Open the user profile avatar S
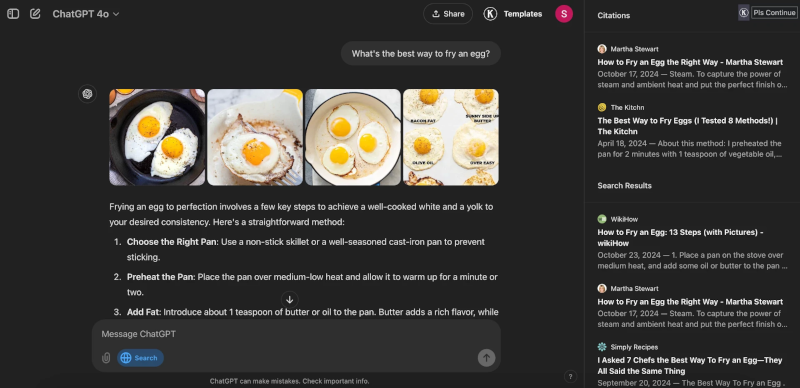The image size is (800, 388). pos(564,14)
